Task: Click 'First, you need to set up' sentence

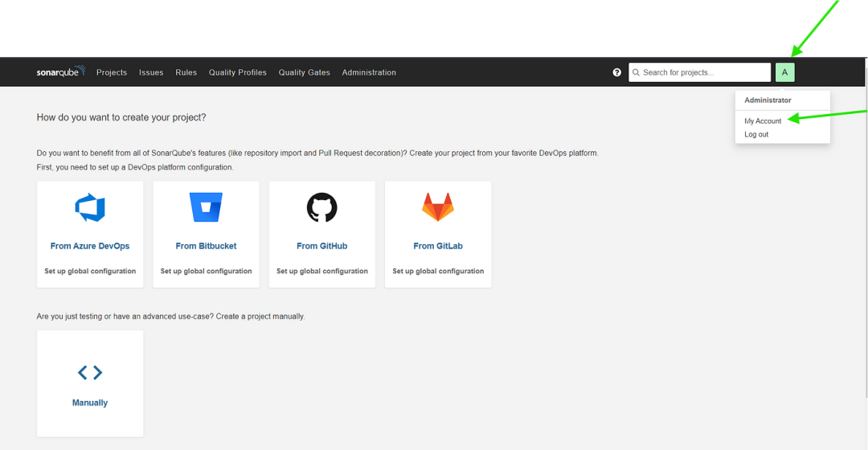Action: 135,167
